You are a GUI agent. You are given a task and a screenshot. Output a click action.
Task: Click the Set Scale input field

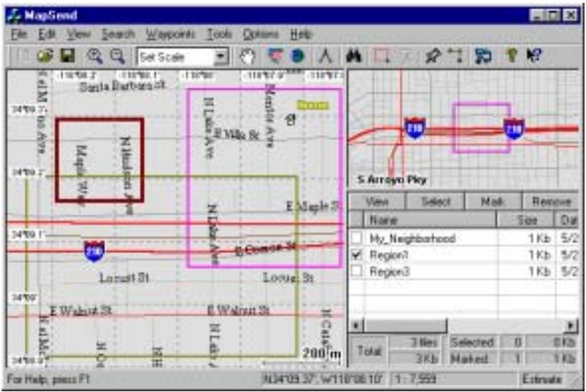click(x=176, y=57)
